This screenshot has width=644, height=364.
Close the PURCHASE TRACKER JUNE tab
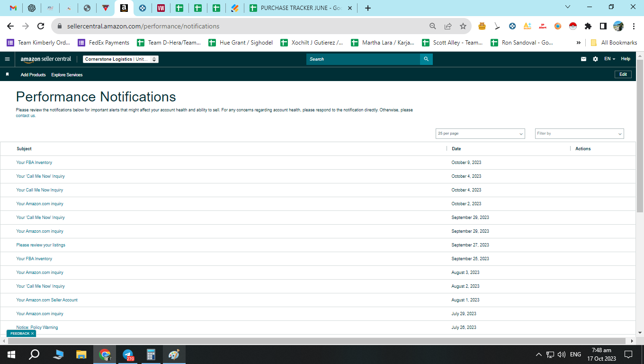pos(349,8)
